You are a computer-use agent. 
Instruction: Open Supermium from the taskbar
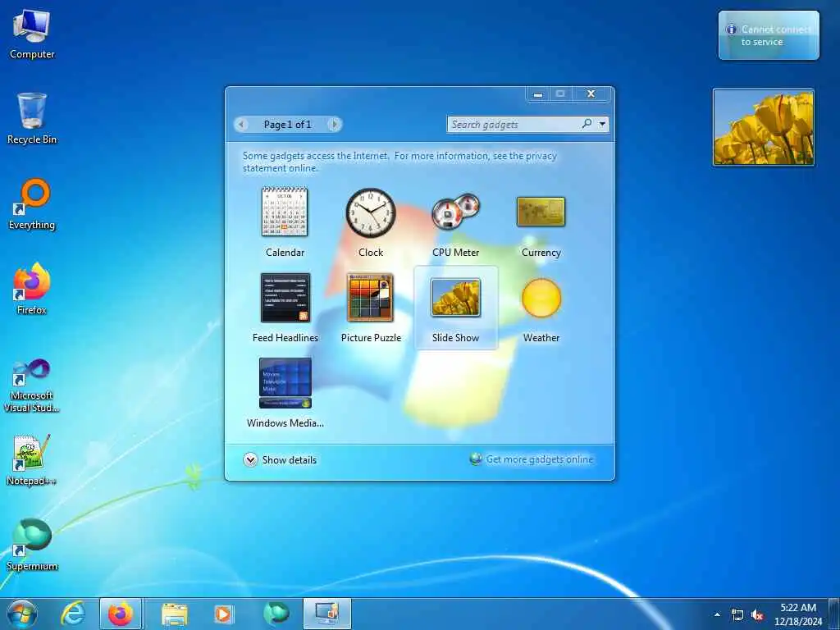(x=276, y=614)
